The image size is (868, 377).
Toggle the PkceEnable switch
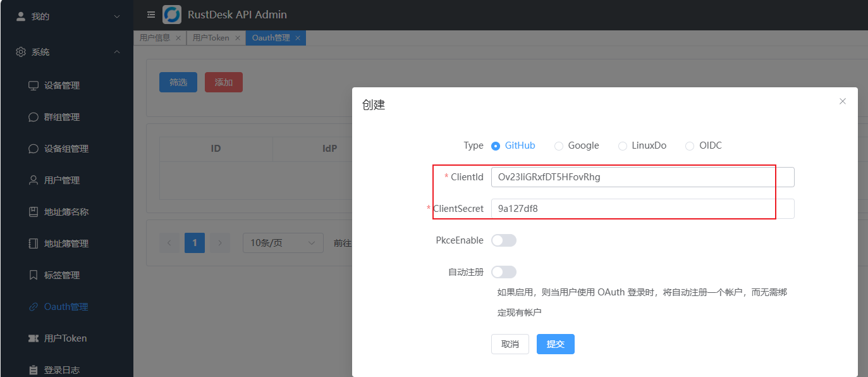(504, 240)
